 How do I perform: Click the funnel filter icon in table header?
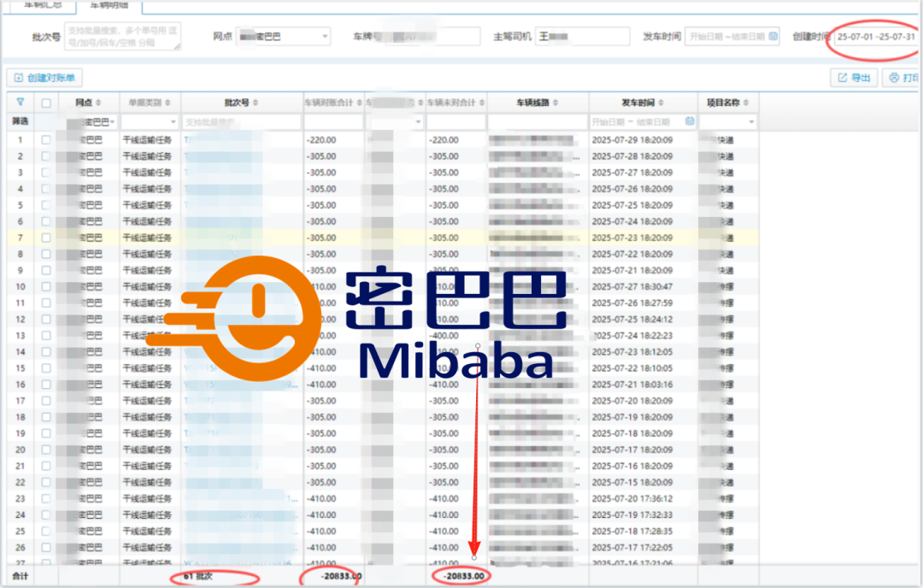(x=20, y=103)
